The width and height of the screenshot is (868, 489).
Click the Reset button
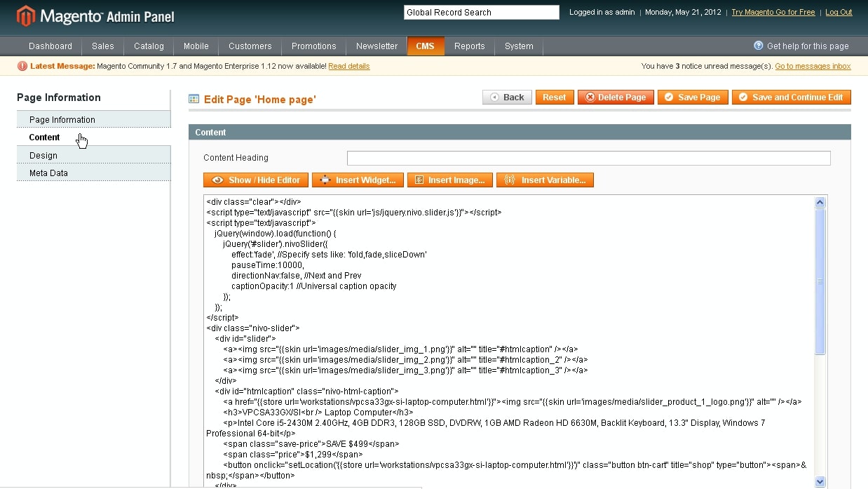pyautogui.click(x=555, y=98)
